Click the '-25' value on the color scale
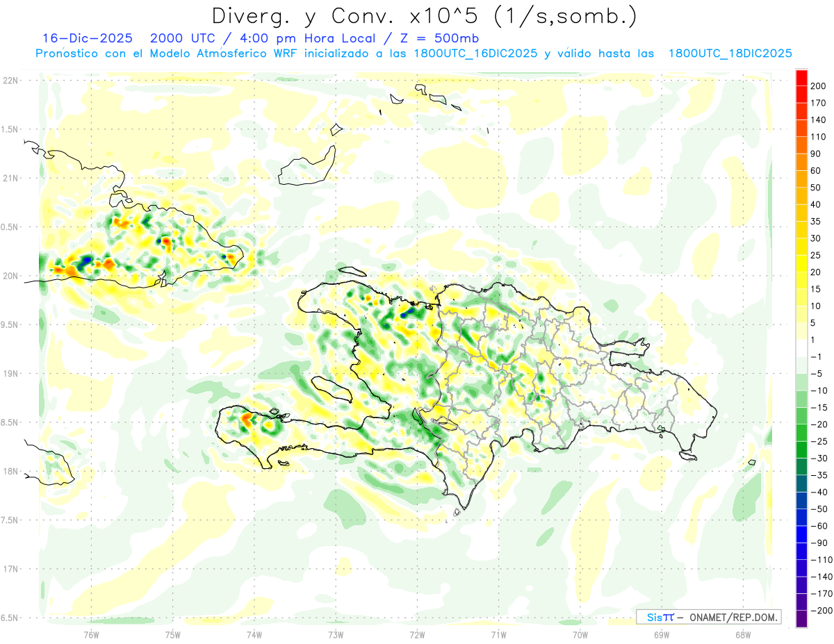 point(819,441)
